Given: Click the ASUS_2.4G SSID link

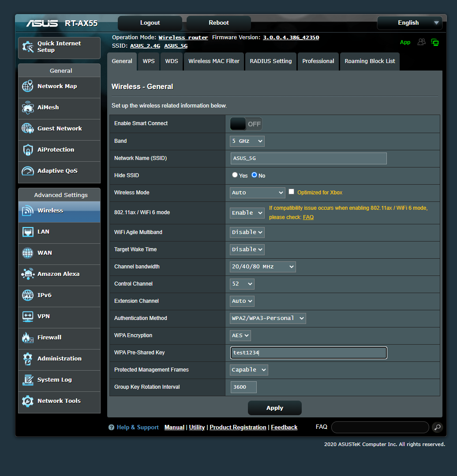Looking at the screenshot, I should (145, 46).
